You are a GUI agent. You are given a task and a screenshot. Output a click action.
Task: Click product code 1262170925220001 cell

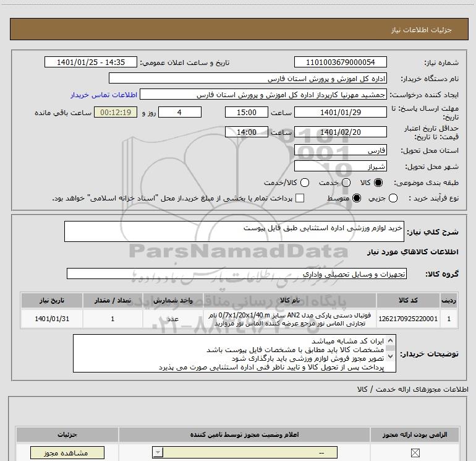click(408, 319)
